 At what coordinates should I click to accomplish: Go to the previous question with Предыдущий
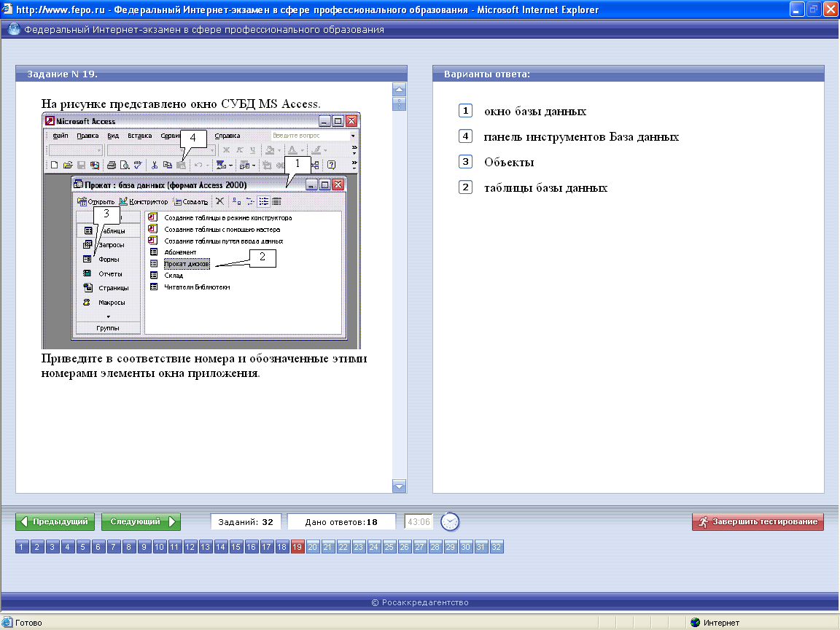[55, 522]
